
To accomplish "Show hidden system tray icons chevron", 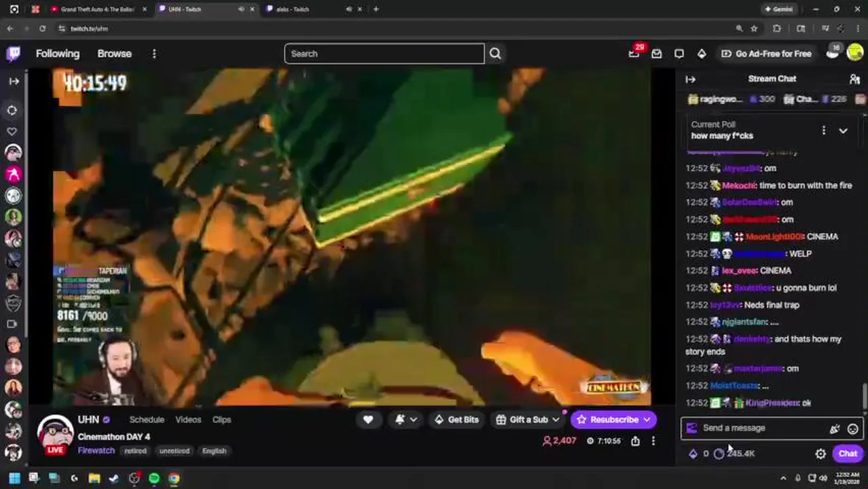I will 783,478.
